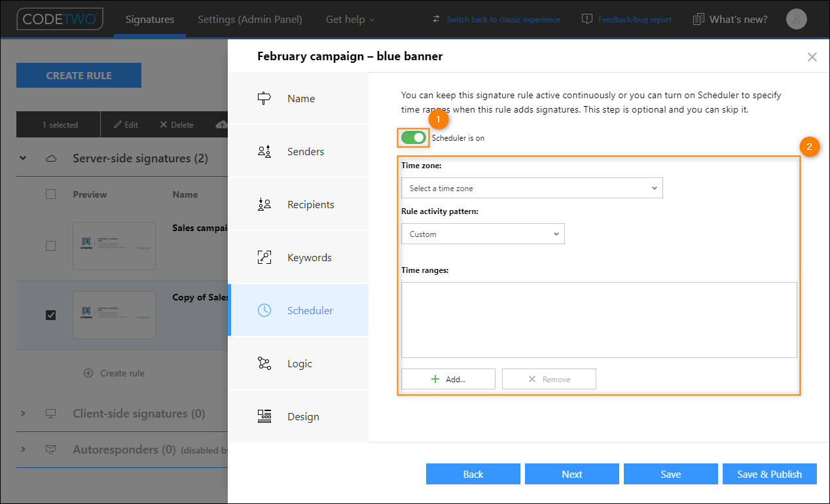The height and width of the screenshot is (504, 830).
Task: Go to the Logic step
Action: pos(298,363)
